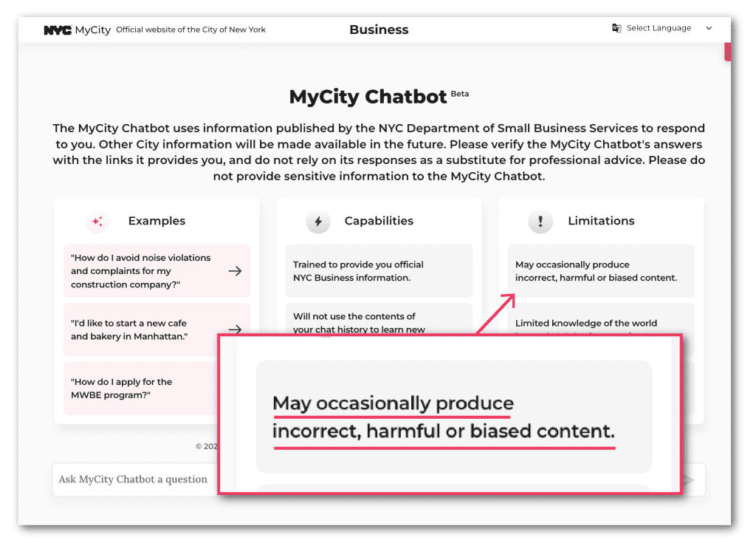
Task: Click the 'Ask MyCity Chatbot a question' field
Action: tap(135, 479)
